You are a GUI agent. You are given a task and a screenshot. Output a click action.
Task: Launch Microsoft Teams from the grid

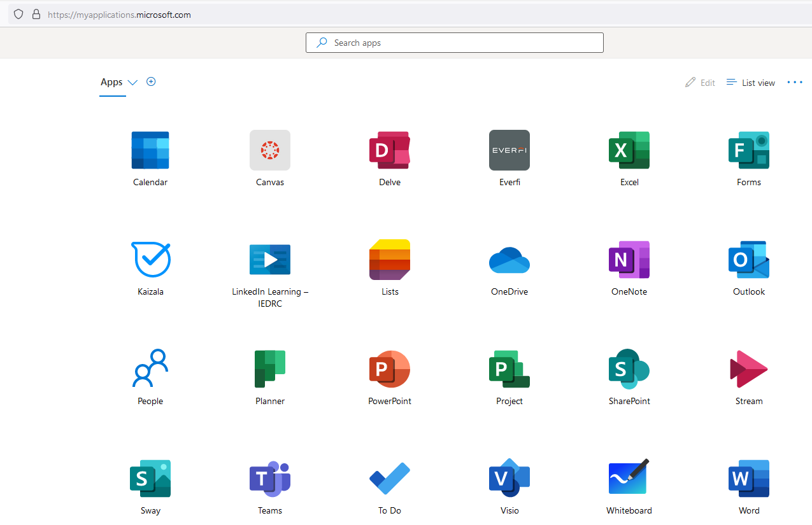click(270, 479)
